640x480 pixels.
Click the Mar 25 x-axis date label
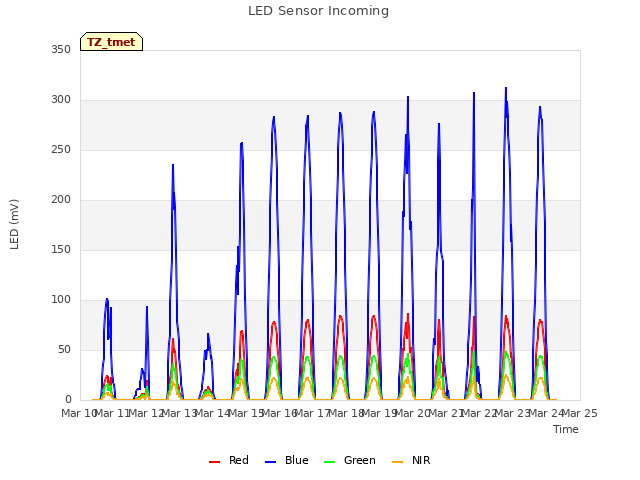[x=580, y=413]
